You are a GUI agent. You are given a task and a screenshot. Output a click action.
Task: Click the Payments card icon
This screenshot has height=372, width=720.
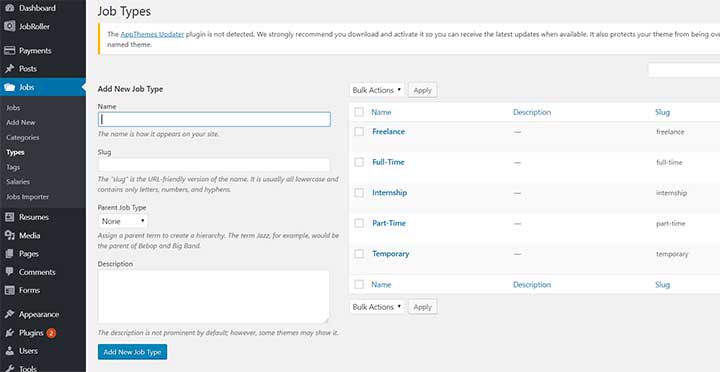pos(9,51)
